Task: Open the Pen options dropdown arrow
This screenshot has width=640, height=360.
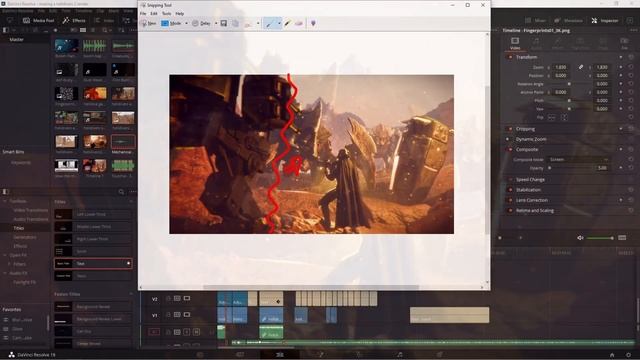Action: click(279, 24)
